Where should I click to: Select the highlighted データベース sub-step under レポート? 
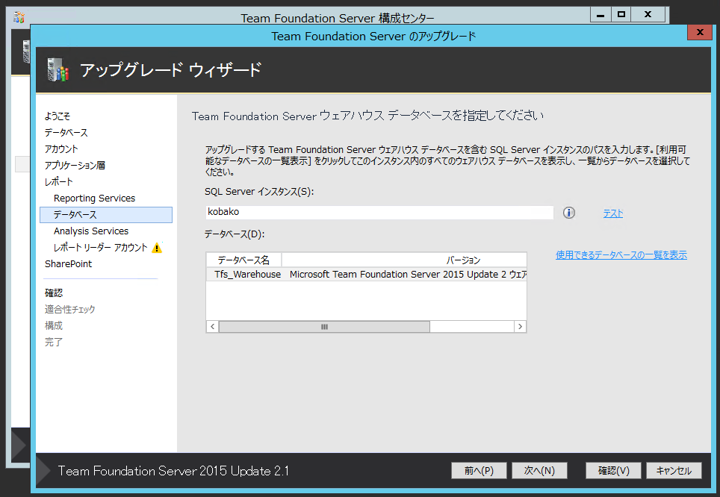tap(106, 215)
